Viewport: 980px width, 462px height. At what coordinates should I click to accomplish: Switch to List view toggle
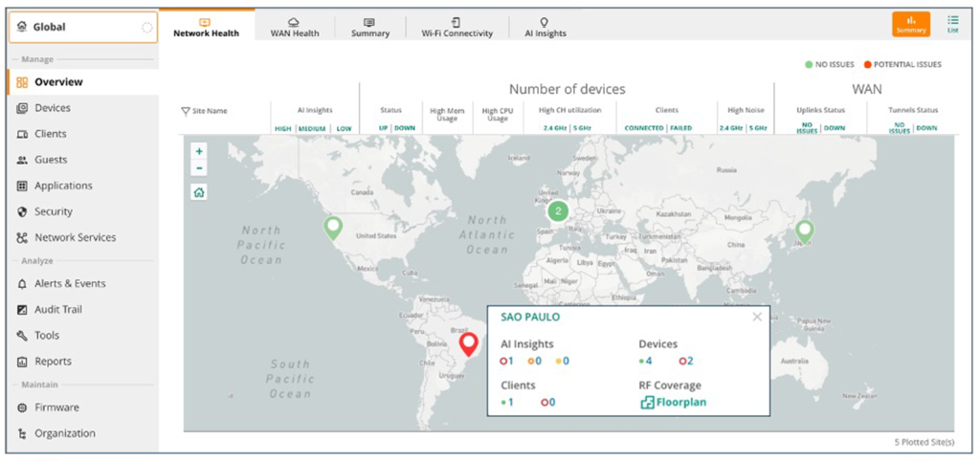coord(952,24)
